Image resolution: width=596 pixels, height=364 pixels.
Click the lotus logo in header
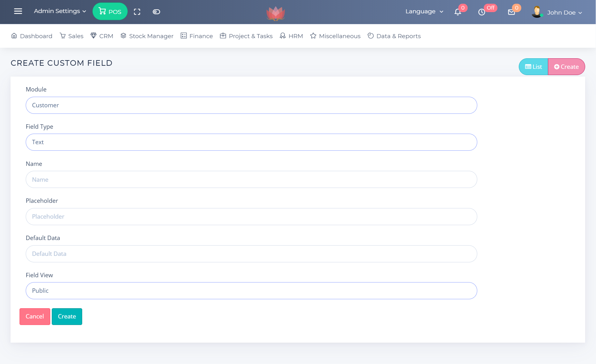click(x=276, y=13)
